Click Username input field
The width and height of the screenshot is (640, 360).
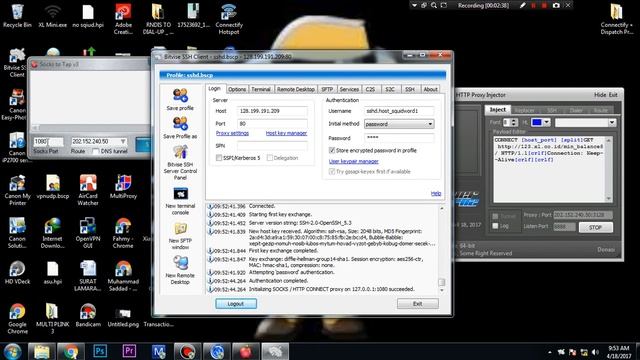click(399, 111)
